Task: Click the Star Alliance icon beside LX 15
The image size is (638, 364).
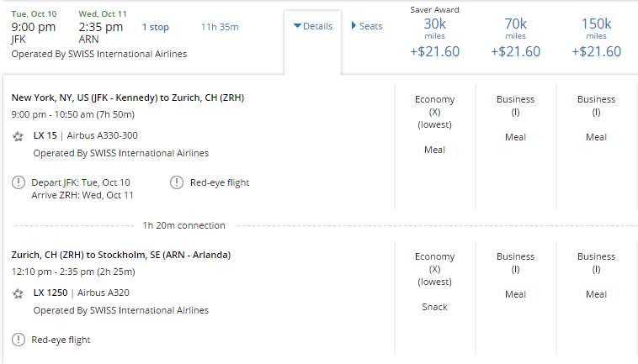Action: (x=18, y=136)
